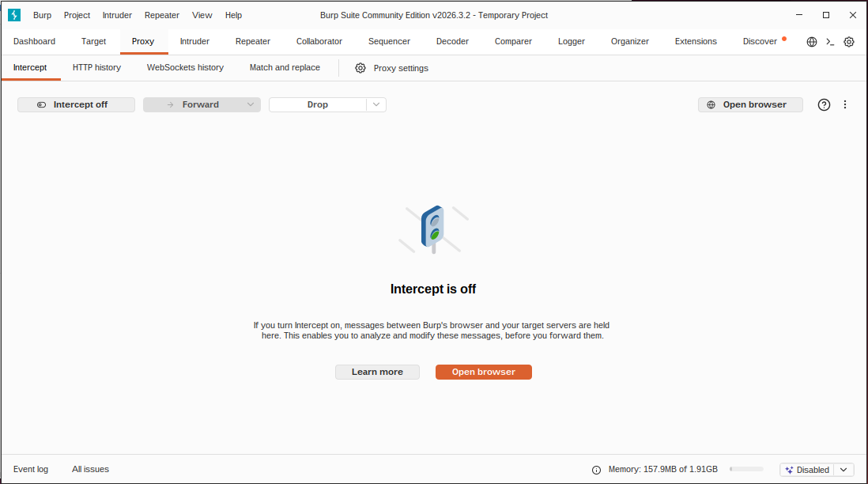Click the Proxy settings gear icon
The width and height of the screenshot is (868, 484).
pos(360,68)
